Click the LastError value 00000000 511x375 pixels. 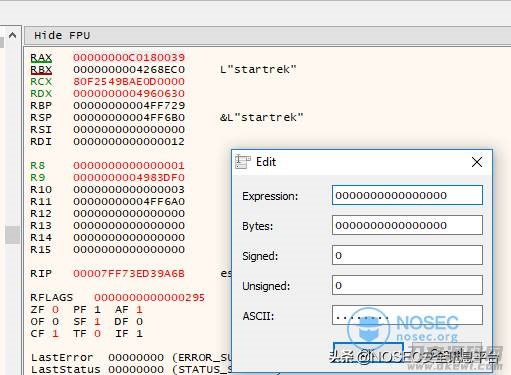point(136,357)
